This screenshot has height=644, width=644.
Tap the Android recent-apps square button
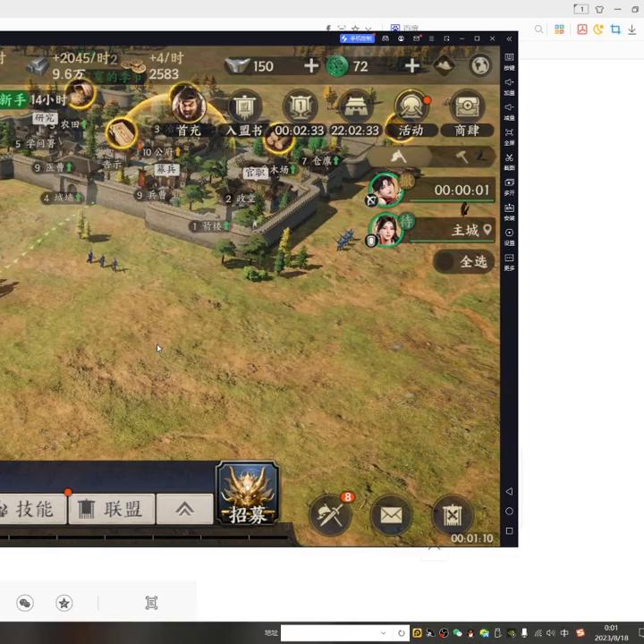tap(509, 531)
